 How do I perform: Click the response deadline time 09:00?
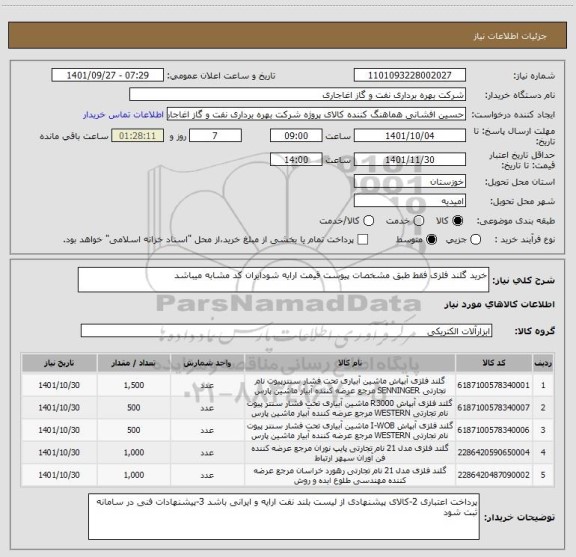[x=296, y=136]
